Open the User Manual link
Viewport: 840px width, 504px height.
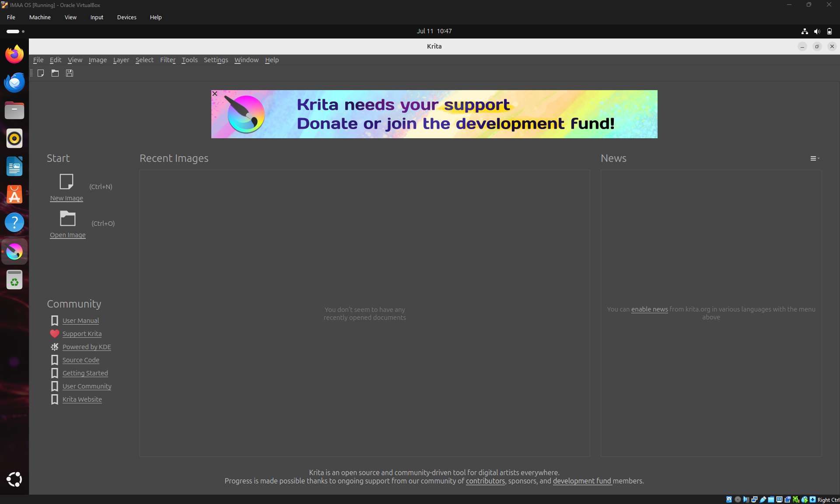coord(80,321)
